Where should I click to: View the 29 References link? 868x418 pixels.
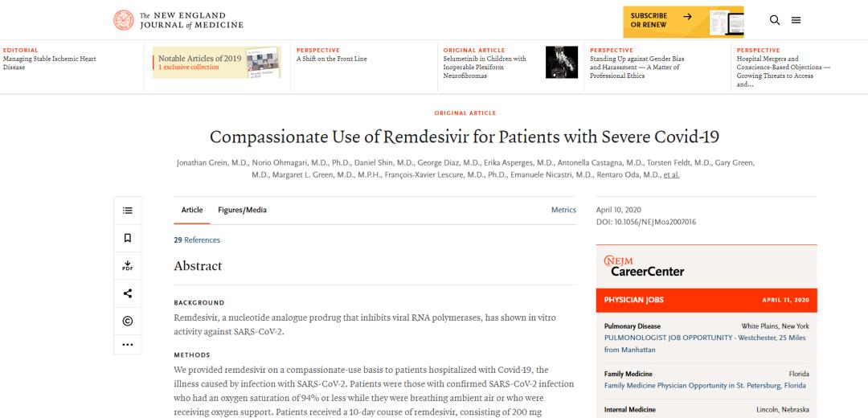[x=197, y=240]
